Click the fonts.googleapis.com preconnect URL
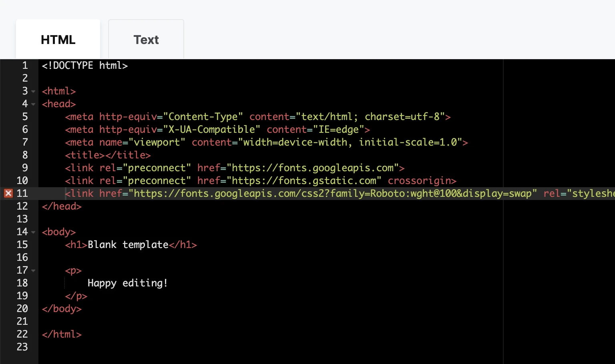Image resolution: width=615 pixels, height=364 pixels. (312, 168)
